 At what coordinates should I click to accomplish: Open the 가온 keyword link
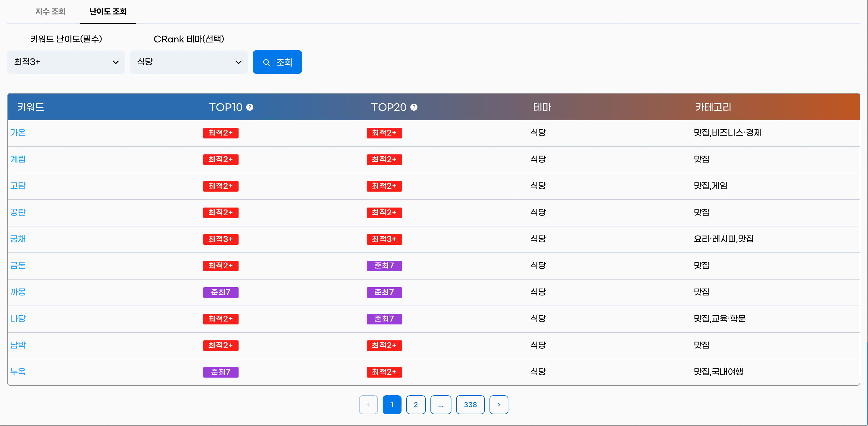click(18, 133)
